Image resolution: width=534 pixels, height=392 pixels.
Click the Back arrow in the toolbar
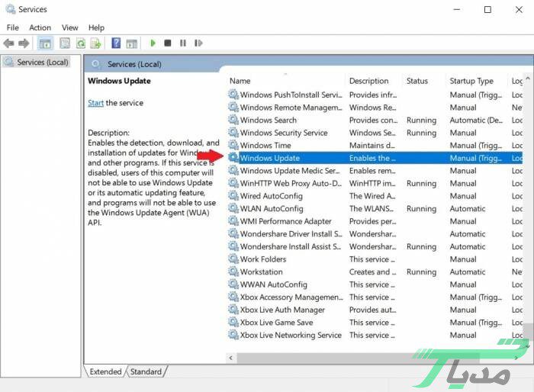pyautogui.click(x=9, y=43)
